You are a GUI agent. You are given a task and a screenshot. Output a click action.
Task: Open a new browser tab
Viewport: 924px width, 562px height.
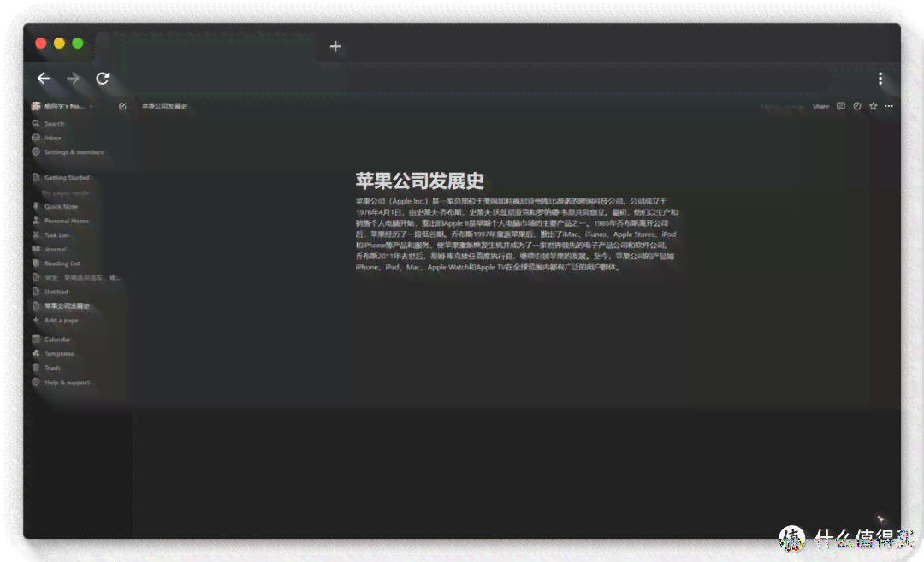[335, 46]
